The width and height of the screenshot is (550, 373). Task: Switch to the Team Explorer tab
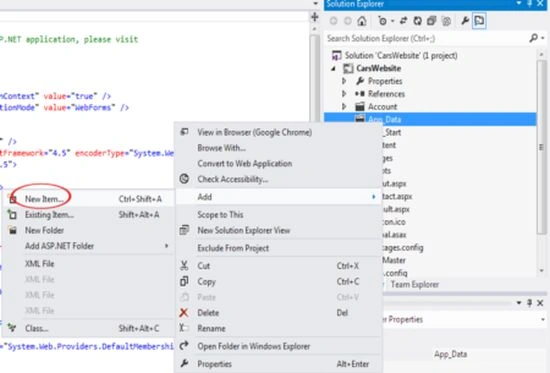(415, 284)
